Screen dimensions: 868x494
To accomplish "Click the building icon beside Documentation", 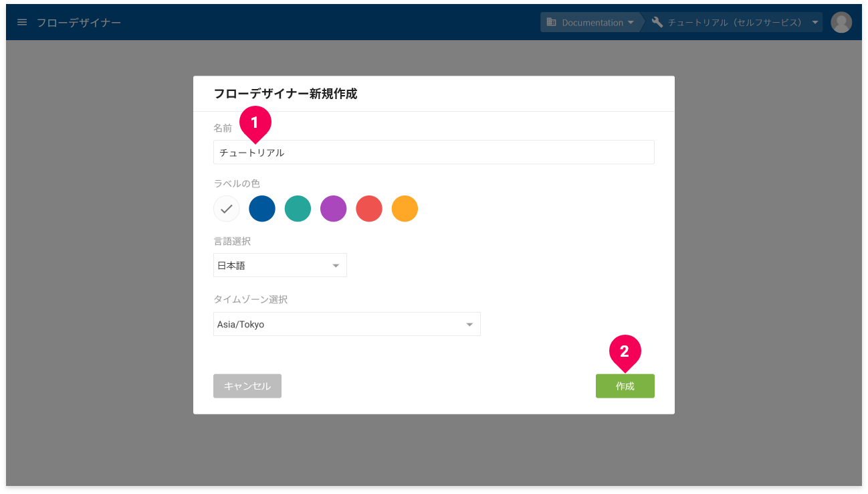I will (552, 22).
